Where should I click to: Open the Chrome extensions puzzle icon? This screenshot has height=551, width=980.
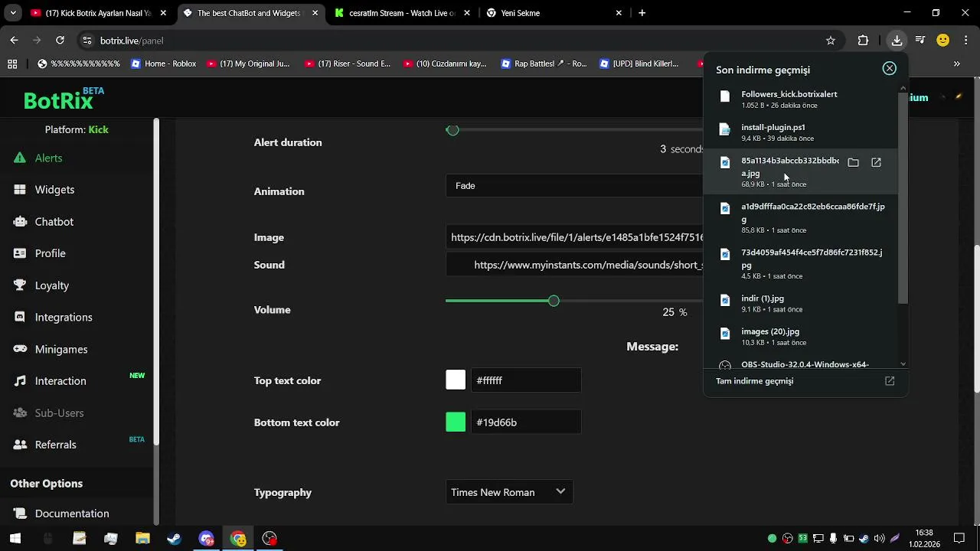[863, 41]
